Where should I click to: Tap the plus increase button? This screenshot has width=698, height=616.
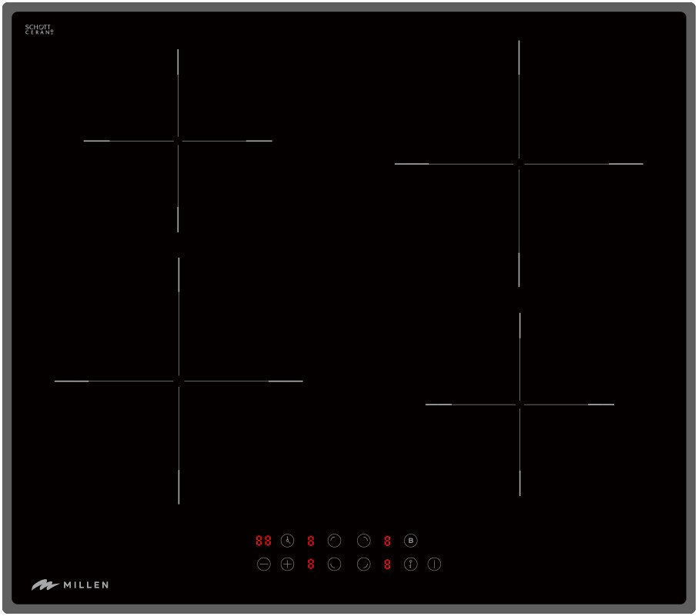click(288, 564)
